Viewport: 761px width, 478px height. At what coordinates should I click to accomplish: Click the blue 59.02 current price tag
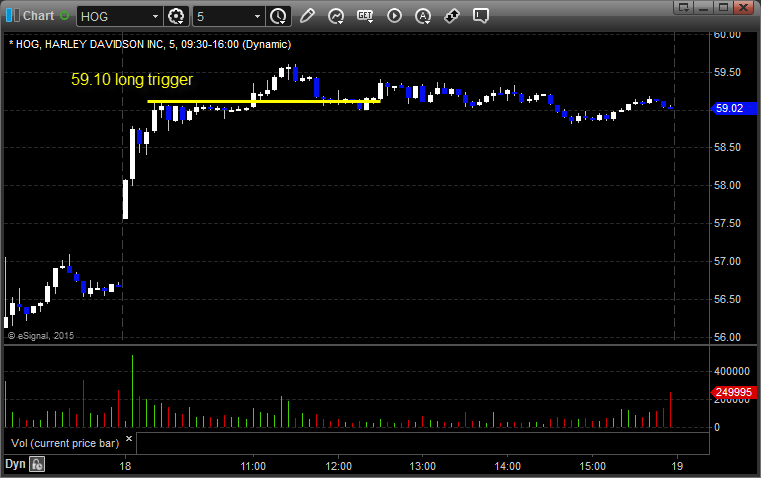[x=732, y=108]
